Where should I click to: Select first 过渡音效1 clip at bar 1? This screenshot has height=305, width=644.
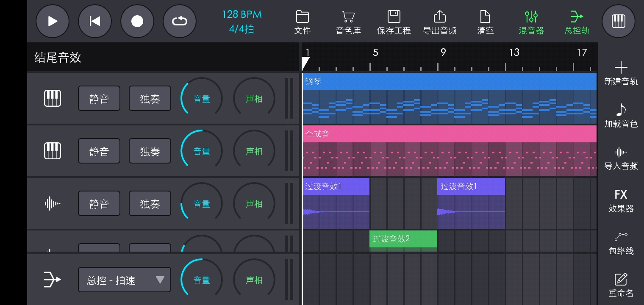click(x=336, y=203)
